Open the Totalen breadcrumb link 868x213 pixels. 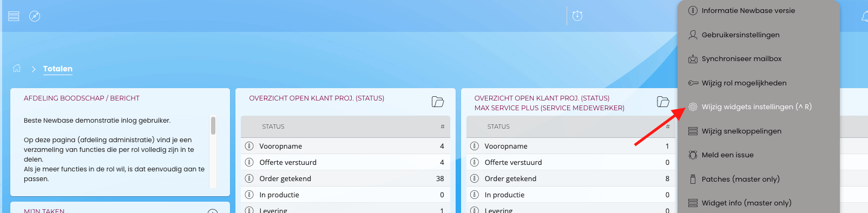click(58, 69)
